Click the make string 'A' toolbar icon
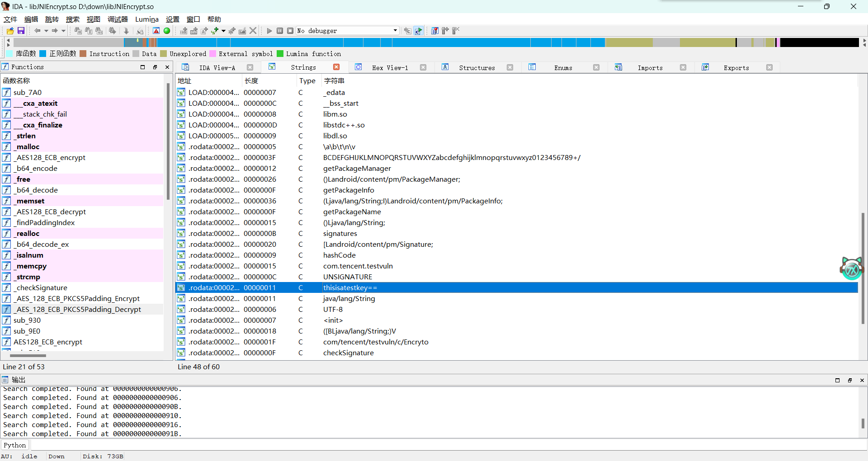Screen dimensions: 868x461 (204, 31)
